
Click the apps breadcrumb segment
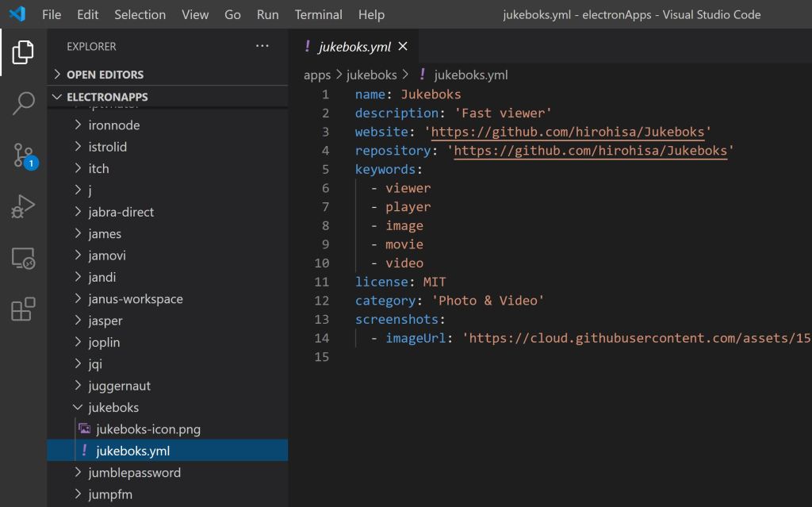[316, 75]
